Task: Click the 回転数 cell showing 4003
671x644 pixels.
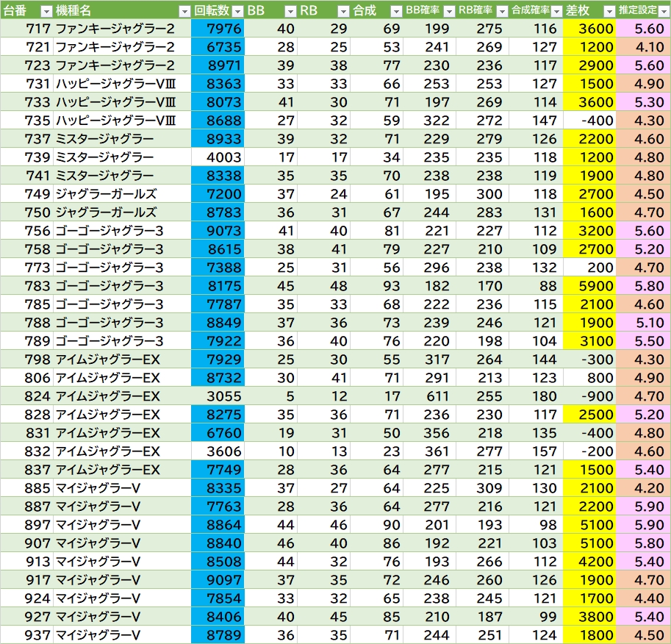Action: 218,157
